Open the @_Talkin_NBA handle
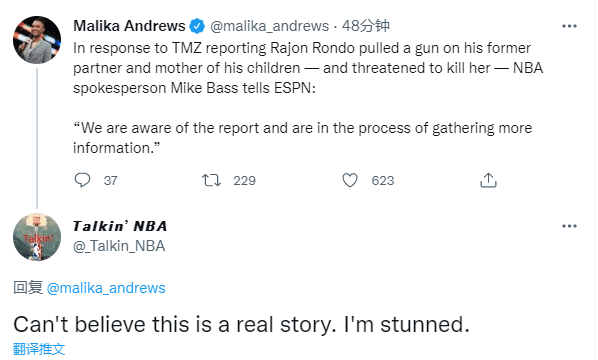 (119, 246)
